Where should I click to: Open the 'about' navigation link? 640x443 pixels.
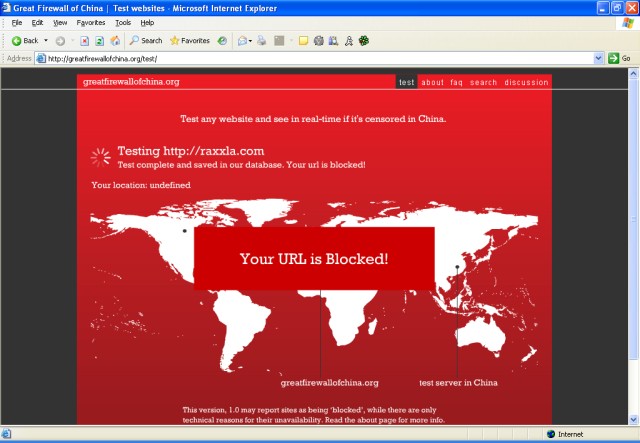tap(433, 82)
